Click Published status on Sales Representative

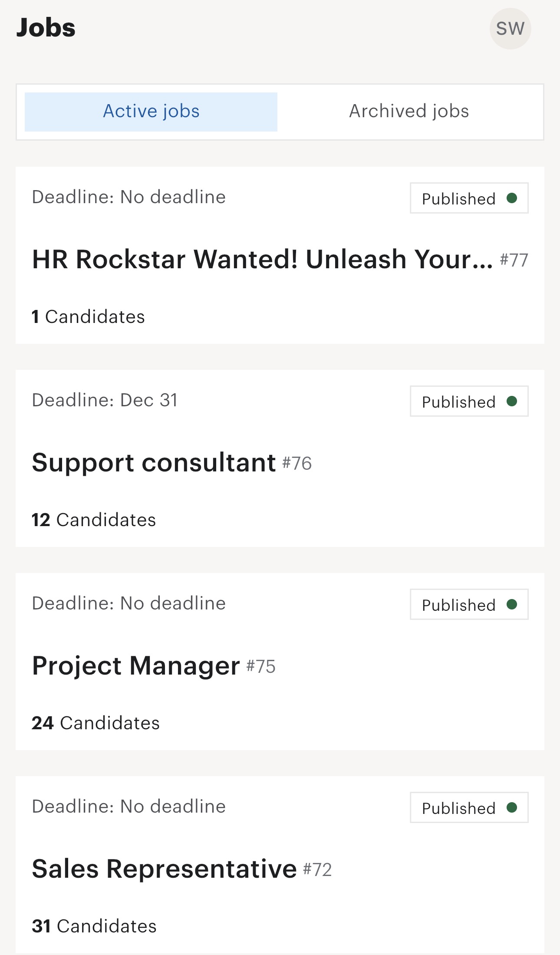[469, 808]
